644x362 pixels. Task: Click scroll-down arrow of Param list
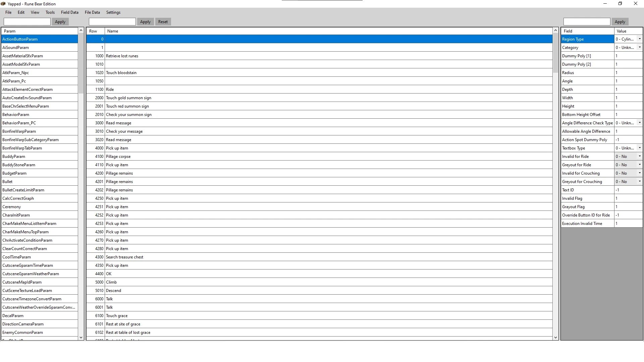pyautogui.click(x=81, y=338)
